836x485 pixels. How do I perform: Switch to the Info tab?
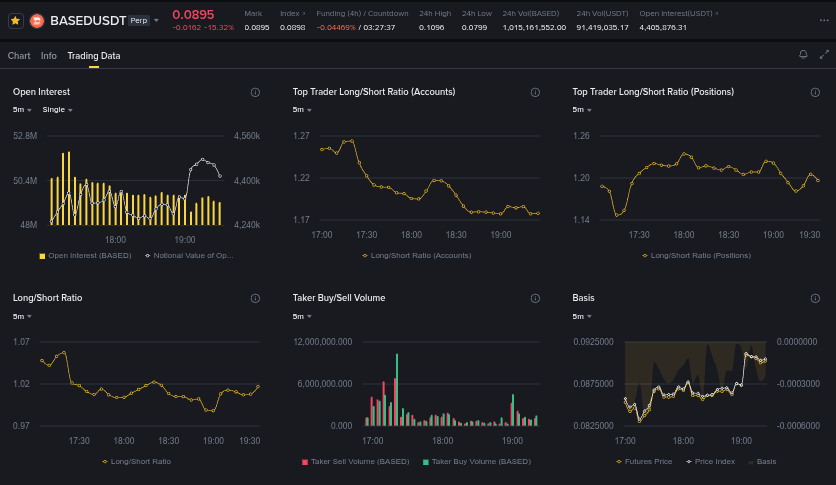point(49,56)
